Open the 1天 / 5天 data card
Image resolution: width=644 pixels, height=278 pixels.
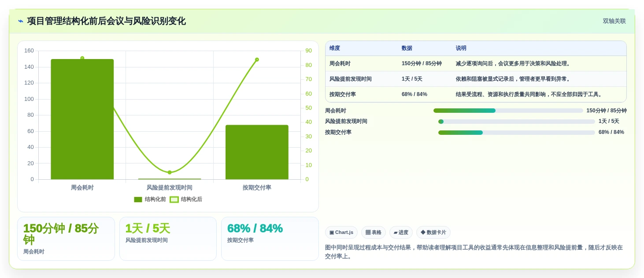pos(168,239)
